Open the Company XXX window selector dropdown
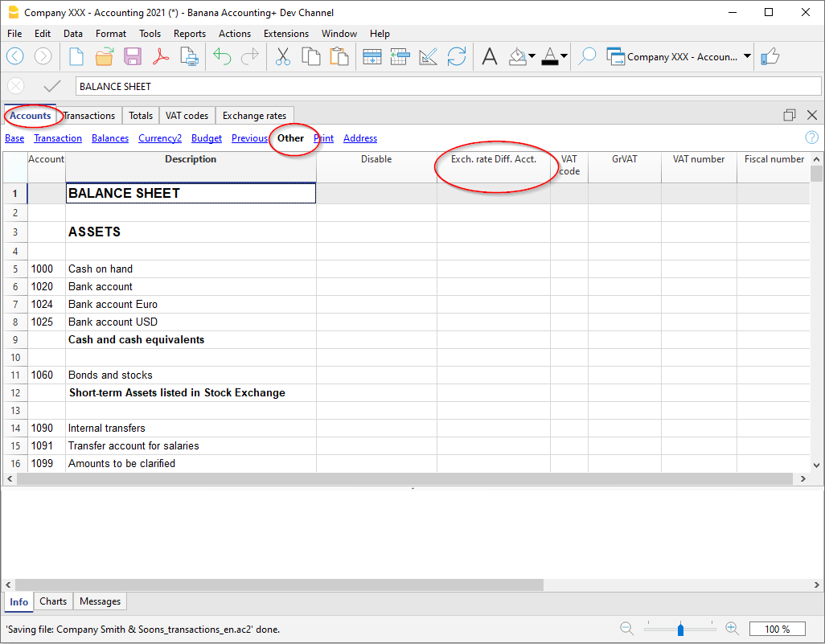Image resolution: width=825 pixels, height=644 pixels. tap(747, 56)
